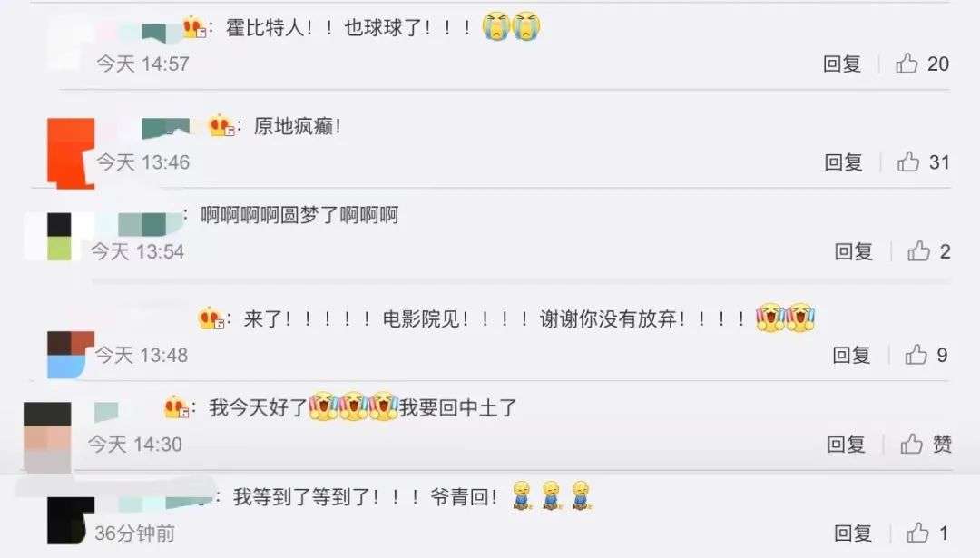Reply to the 霍比特人 comment
980x558 pixels.
tap(842, 64)
